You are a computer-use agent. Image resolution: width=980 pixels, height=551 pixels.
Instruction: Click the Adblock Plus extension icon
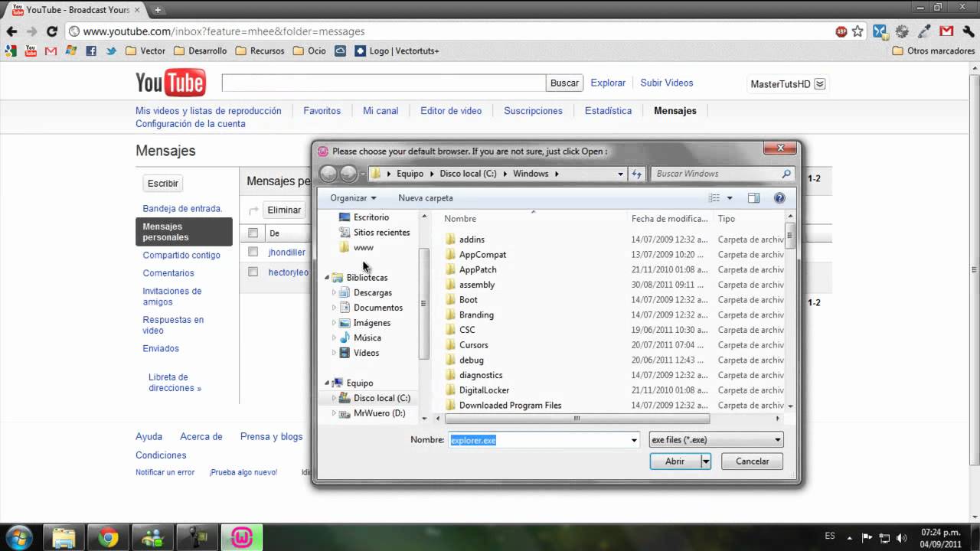[841, 31]
